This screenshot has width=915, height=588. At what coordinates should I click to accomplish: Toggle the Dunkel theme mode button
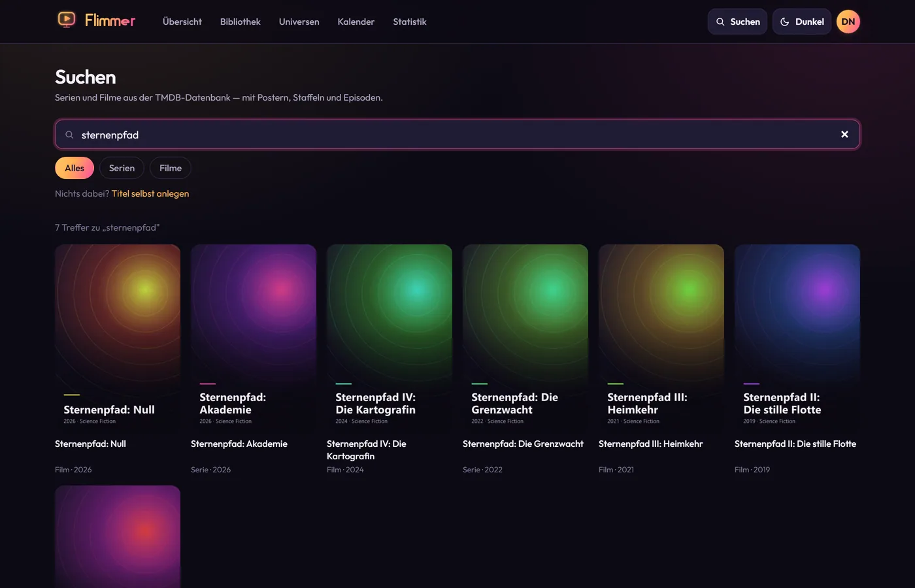point(802,22)
